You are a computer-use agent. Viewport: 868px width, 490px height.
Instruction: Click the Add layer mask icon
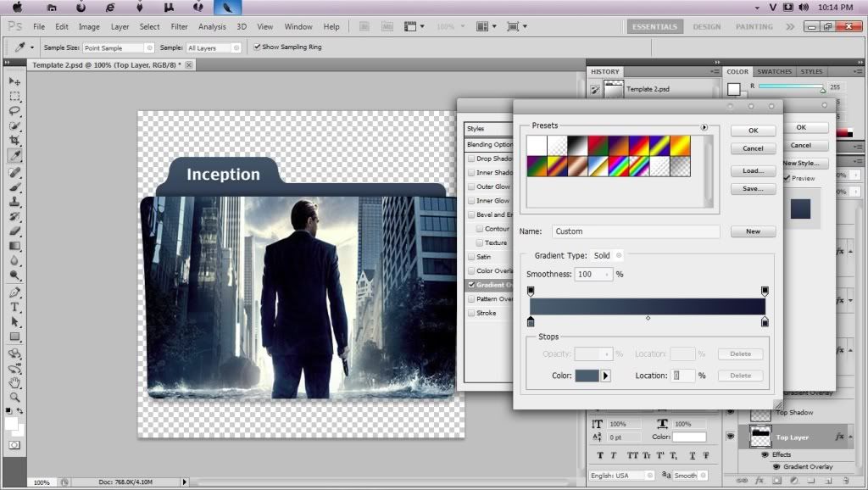click(x=776, y=481)
